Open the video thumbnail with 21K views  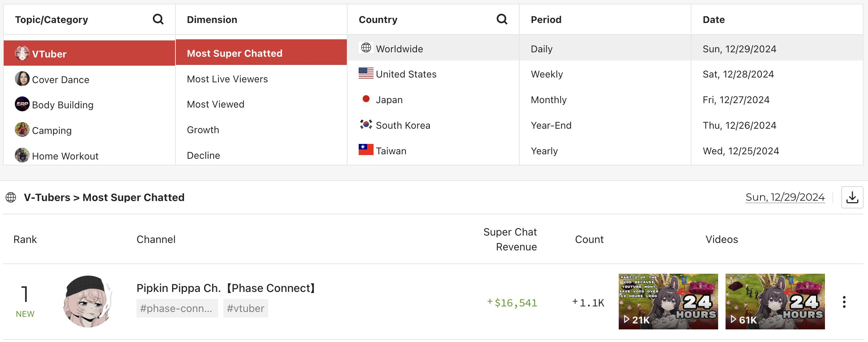tap(668, 301)
